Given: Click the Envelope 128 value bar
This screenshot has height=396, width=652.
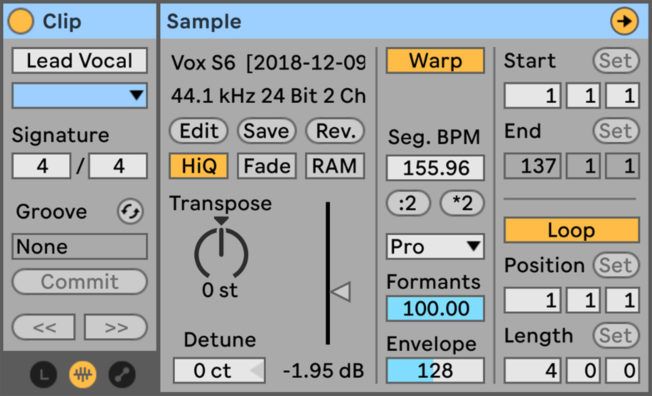Looking at the screenshot, I should (x=435, y=370).
